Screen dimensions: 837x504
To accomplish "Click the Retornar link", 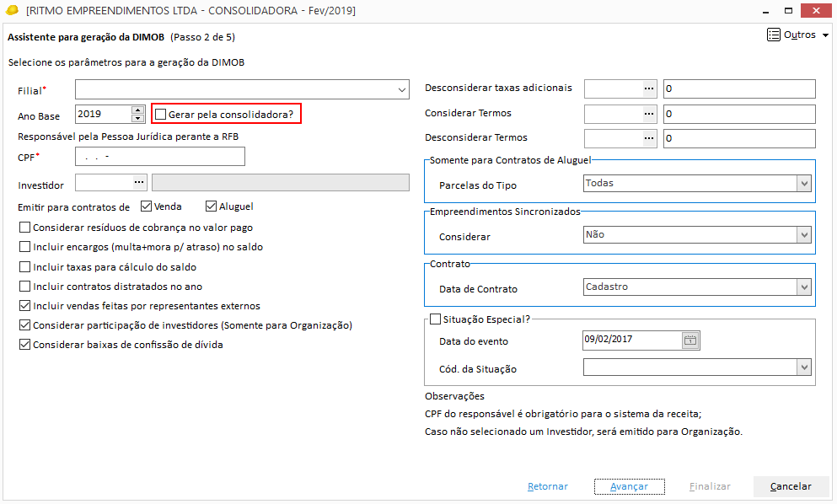I will pos(548,486).
